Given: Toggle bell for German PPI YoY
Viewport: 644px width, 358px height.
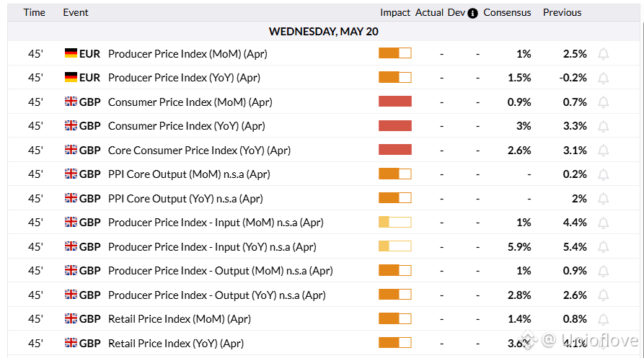Looking at the screenshot, I should click(x=603, y=78).
